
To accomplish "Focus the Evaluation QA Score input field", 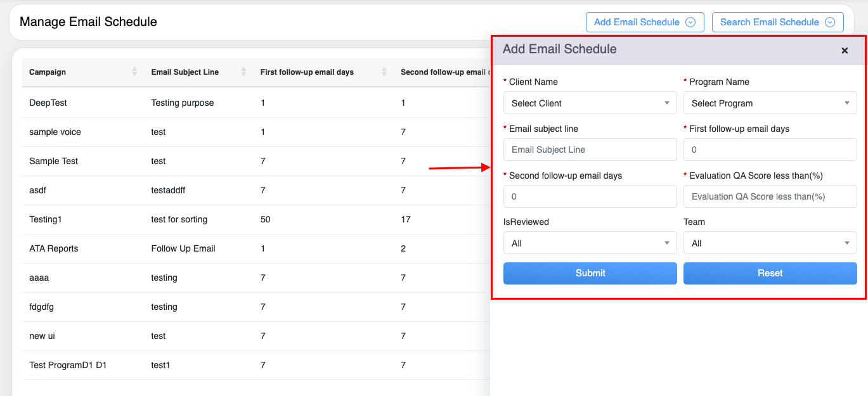I will (770, 196).
